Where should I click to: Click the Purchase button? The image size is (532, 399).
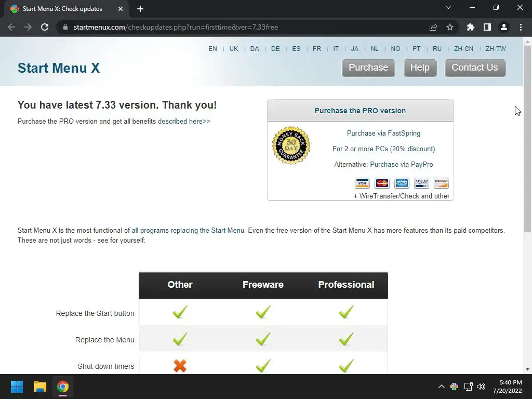click(x=368, y=68)
